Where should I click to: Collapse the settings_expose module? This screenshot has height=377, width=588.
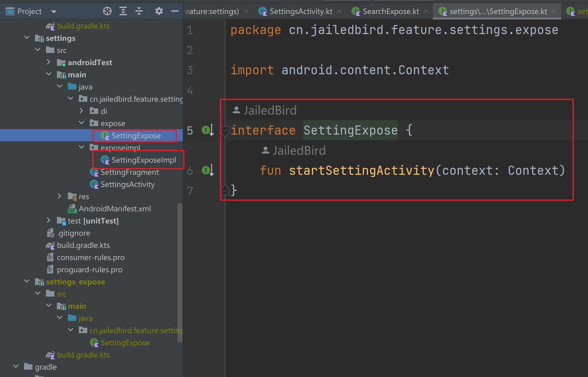tap(27, 281)
